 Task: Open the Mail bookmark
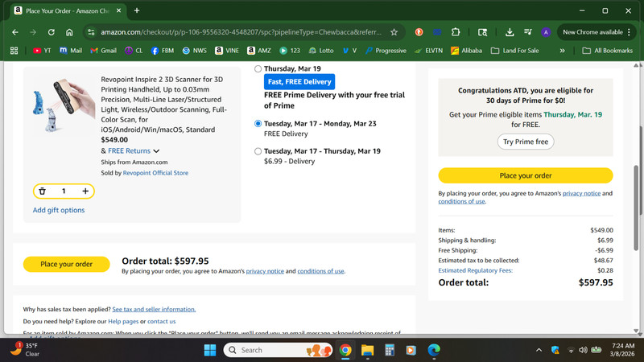pyautogui.click(x=71, y=51)
